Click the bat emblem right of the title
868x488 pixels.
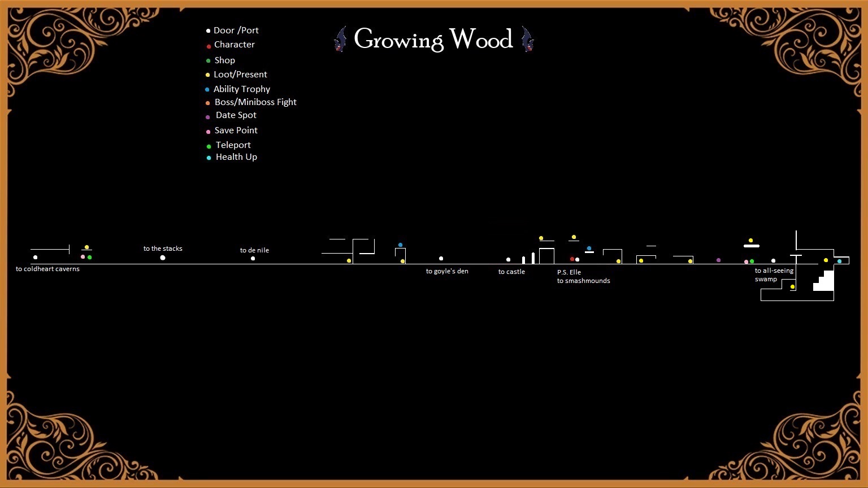(x=527, y=40)
